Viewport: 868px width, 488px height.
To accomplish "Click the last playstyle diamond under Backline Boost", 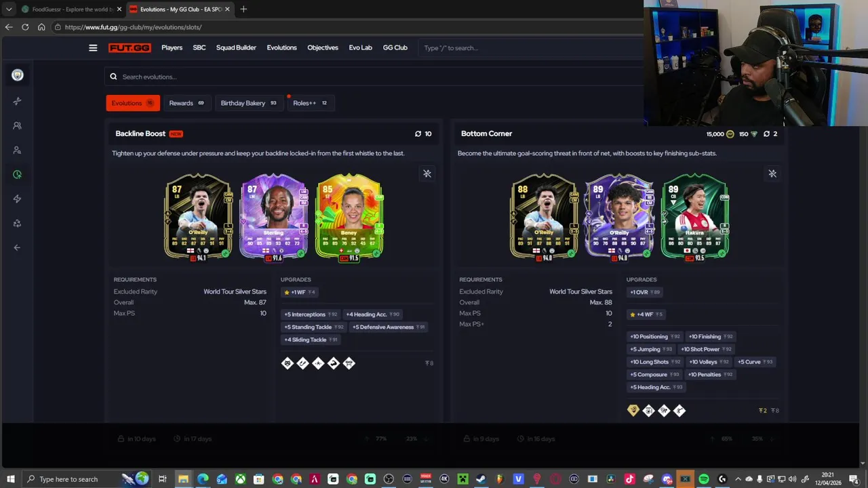I will [349, 363].
